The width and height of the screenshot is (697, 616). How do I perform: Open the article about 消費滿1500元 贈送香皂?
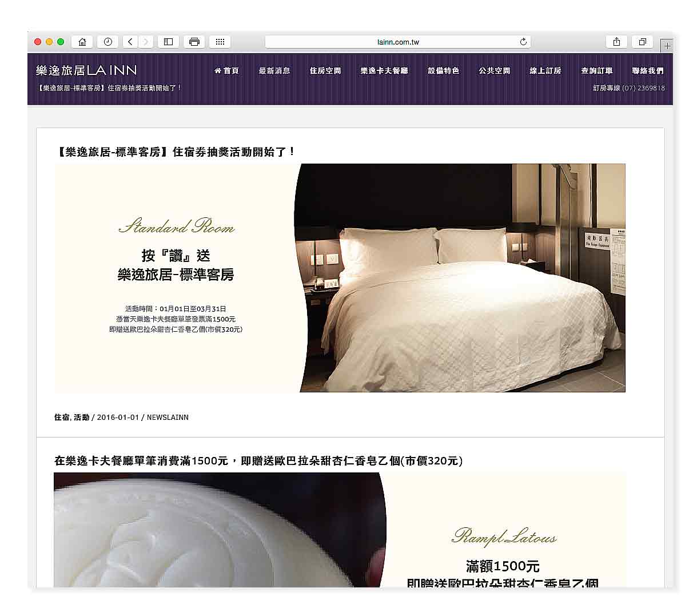pyautogui.click(x=258, y=460)
